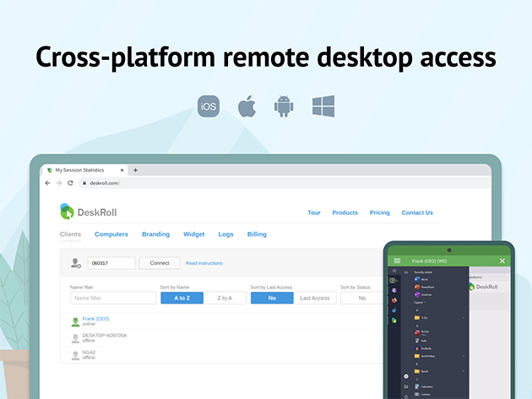Click the PowerPoint icon in the Start menu

click(x=417, y=287)
